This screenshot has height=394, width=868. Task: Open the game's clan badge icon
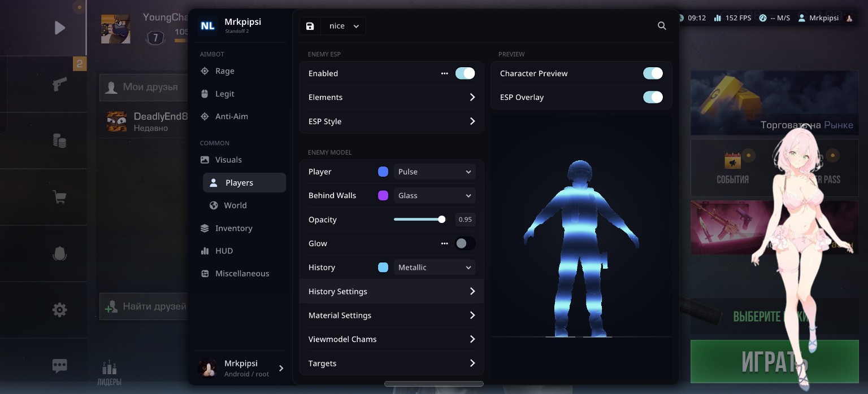coord(59,254)
